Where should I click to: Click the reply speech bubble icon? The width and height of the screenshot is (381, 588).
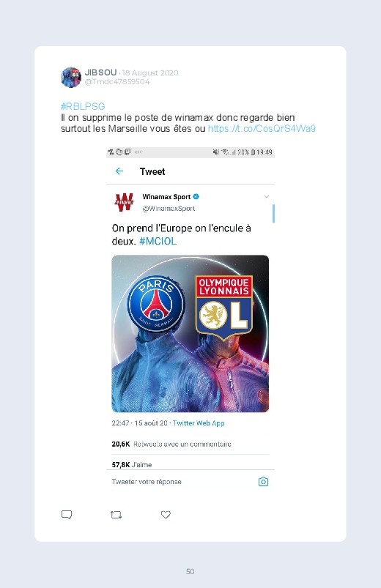(67, 515)
